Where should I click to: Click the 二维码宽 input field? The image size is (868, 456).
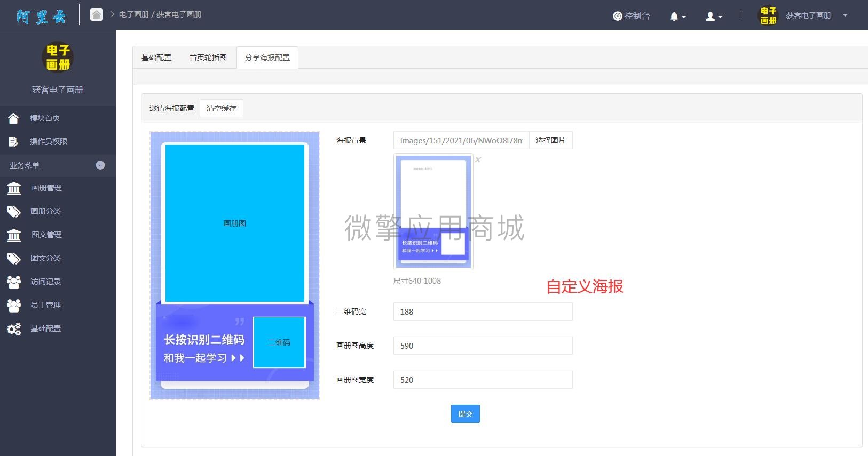[x=483, y=311]
